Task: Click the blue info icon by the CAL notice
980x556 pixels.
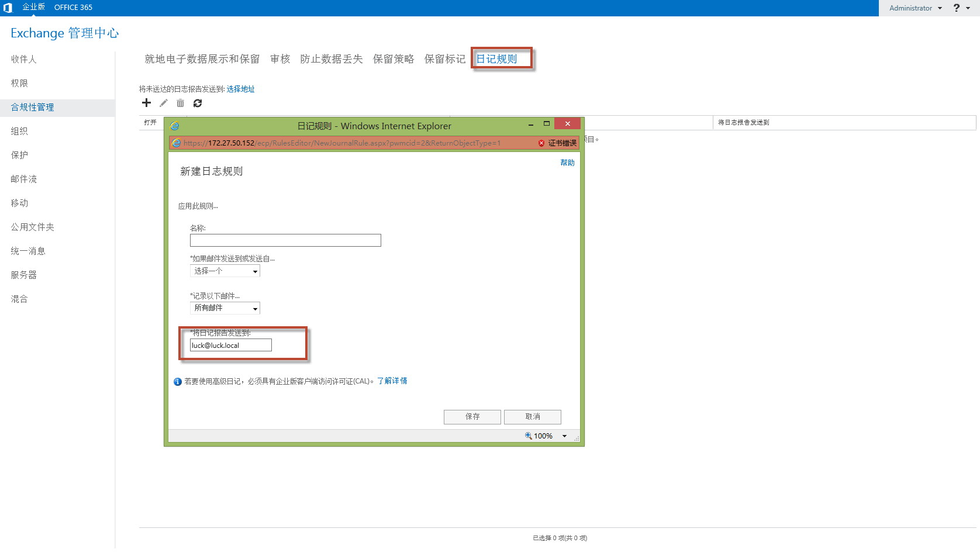Action: 178,382
